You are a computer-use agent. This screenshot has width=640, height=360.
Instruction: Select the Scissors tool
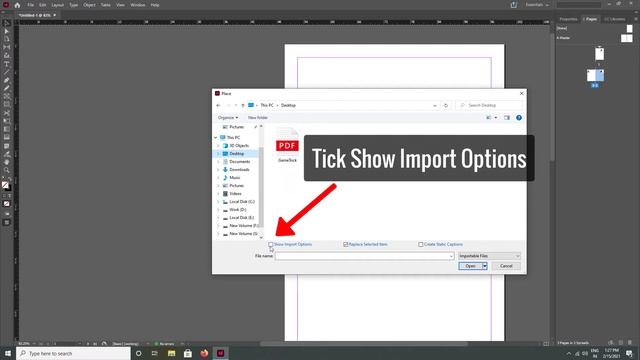(x=7, y=113)
